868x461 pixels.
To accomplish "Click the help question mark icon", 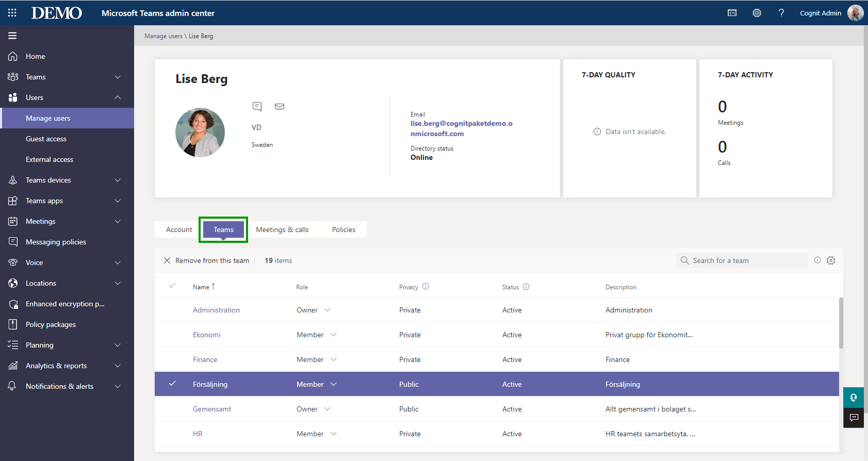I will [781, 13].
